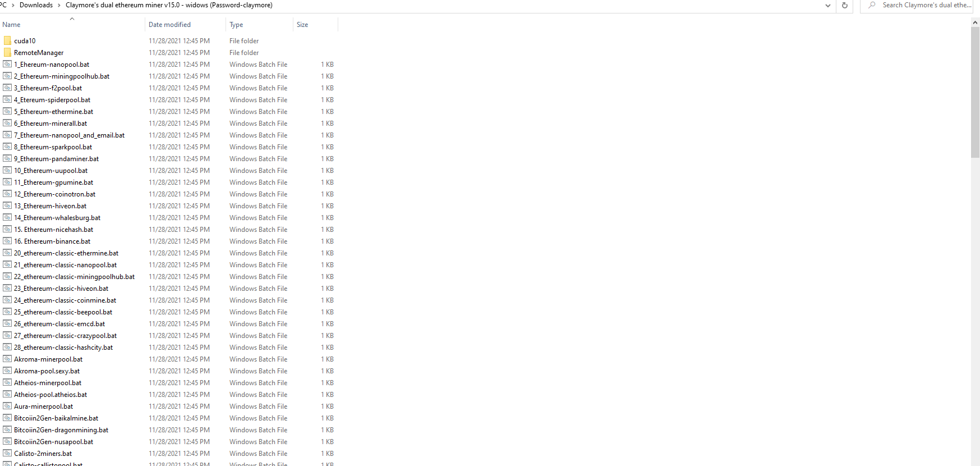Click the Claymore's dual ethereum miner breadcrumb

coord(169,5)
